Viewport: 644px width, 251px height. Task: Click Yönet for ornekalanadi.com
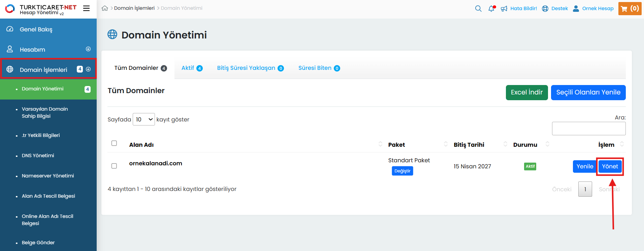[x=610, y=166]
